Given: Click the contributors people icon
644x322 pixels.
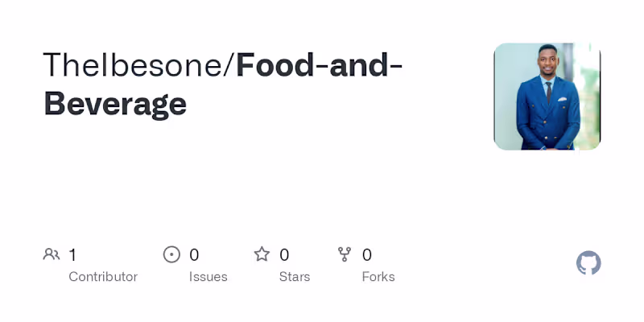Looking at the screenshot, I should pyautogui.click(x=52, y=254).
